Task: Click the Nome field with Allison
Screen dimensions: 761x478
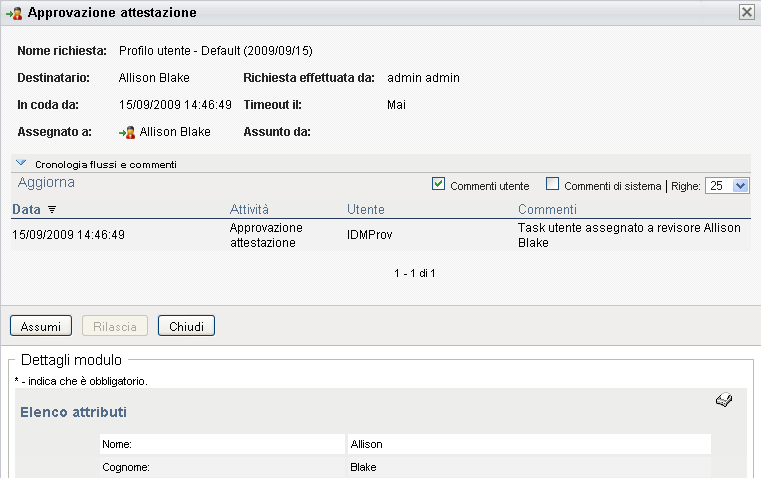Action: (528, 444)
